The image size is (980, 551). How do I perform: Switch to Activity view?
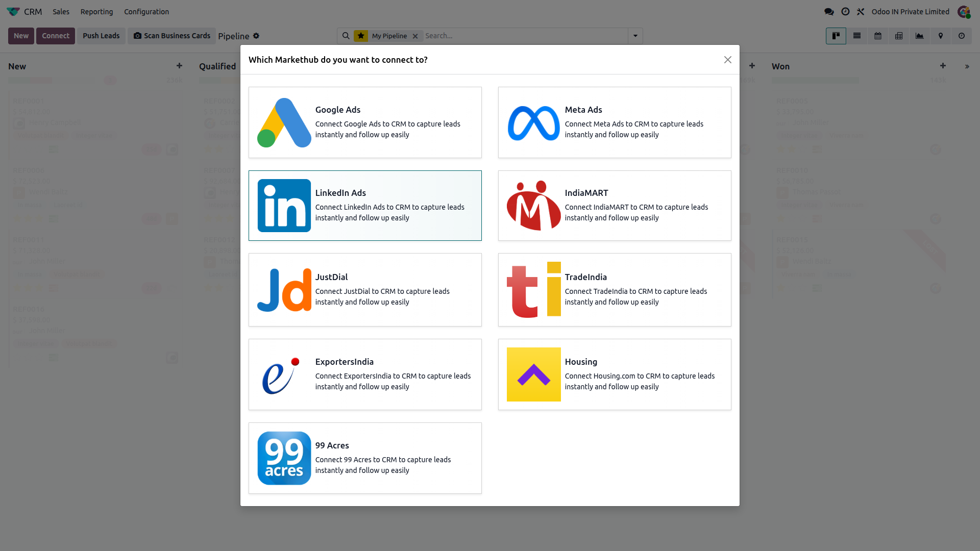pyautogui.click(x=961, y=36)
